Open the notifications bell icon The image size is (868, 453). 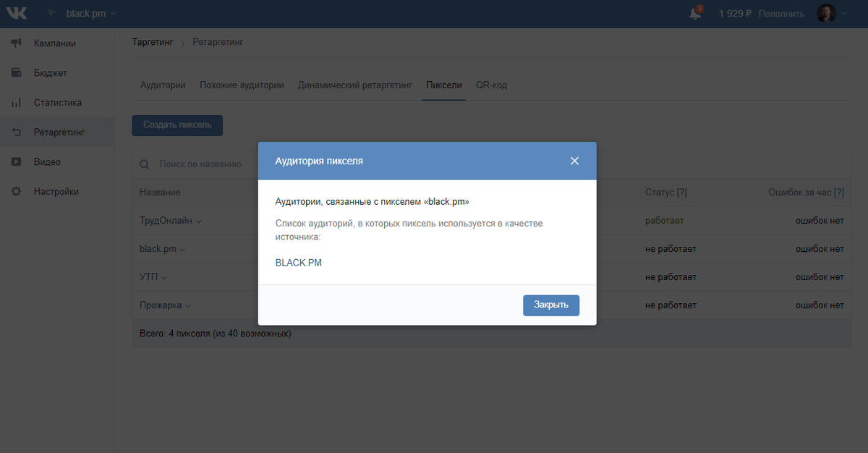[x=695, y=14]
